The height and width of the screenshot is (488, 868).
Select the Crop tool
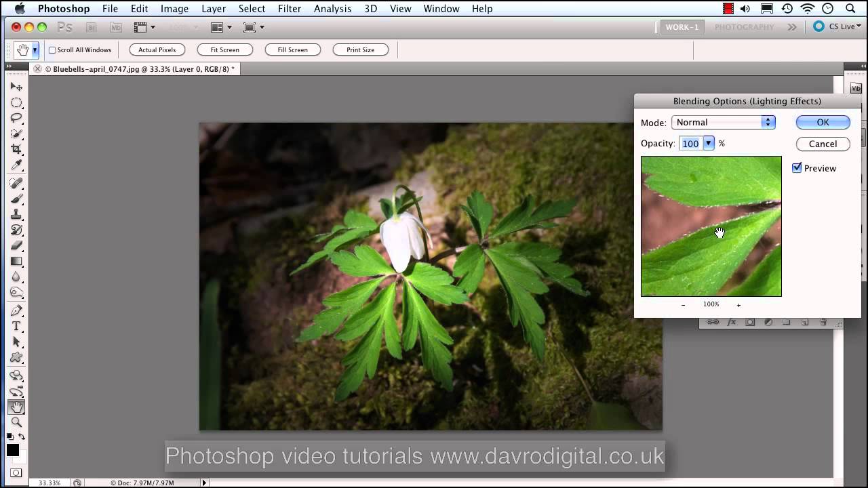[16, 149]
